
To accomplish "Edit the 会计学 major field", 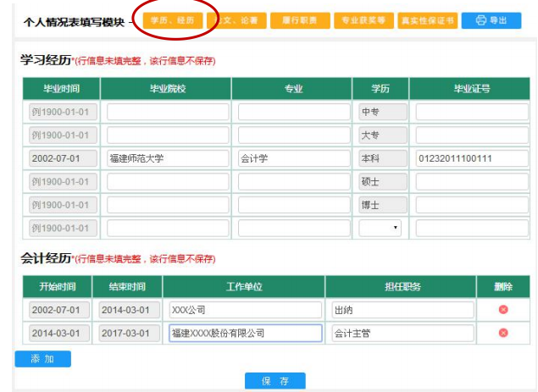I will point(294,158).
